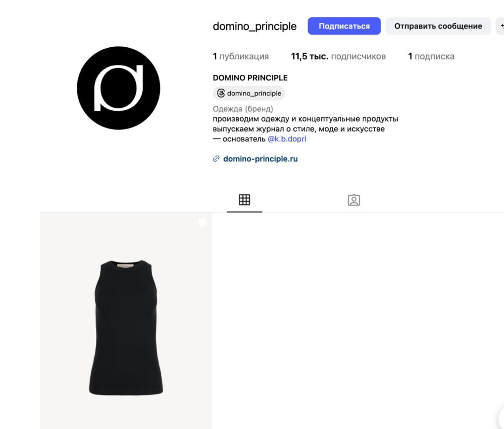The width and height of the screenshot is (504, 429).
Task: Open the domino_principle Threads badge
Action: click(249, 93)
